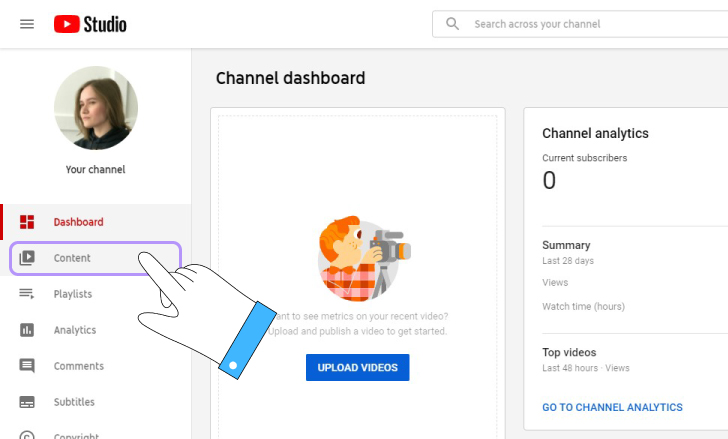Click the 'Your channel' label

[95, 169]
